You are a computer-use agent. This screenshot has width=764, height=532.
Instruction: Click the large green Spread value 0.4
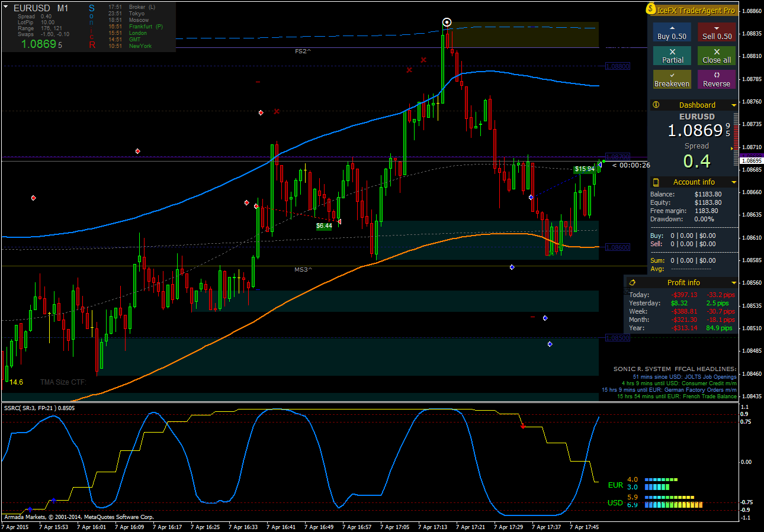pos(696,161)
